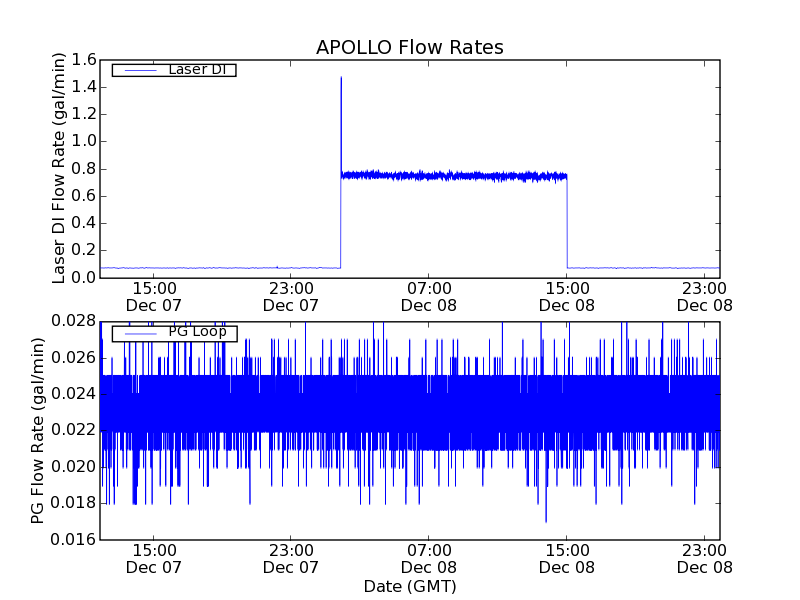Click the 15:00 Dec 07 tick under the lower plot

pyautogui.click(x=154, y=558)
